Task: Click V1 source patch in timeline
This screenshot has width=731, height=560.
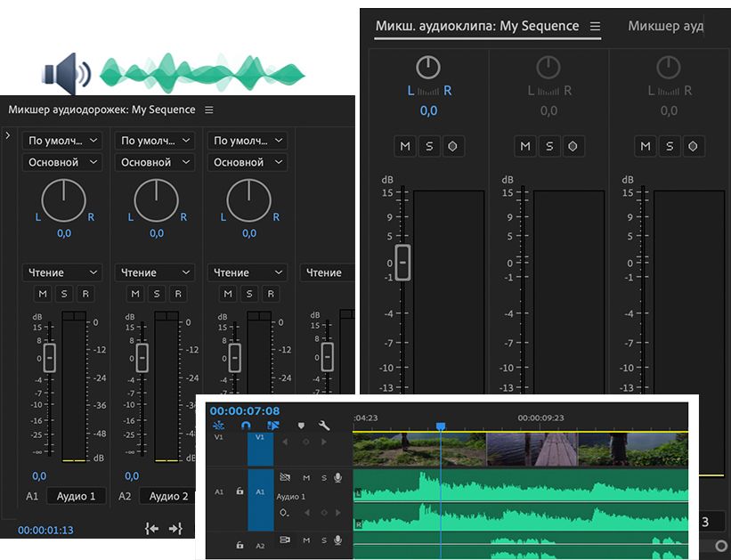Action: click(218, 437)
